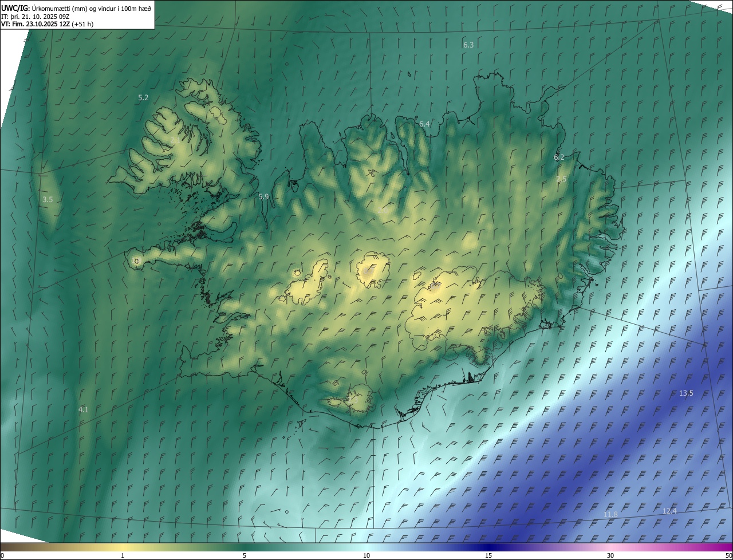This screenshot has height=560, width=733.
Task: Click the "5.2" value label on the map
Action: (143, 98)
